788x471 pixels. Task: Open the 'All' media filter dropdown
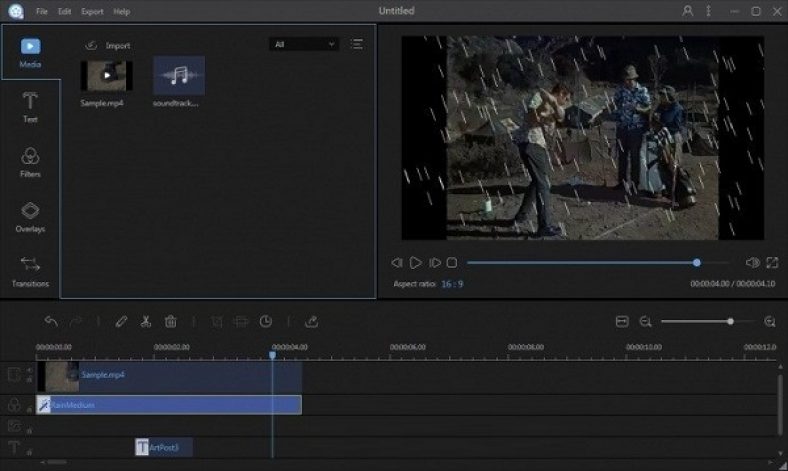[x=304, y=45]
